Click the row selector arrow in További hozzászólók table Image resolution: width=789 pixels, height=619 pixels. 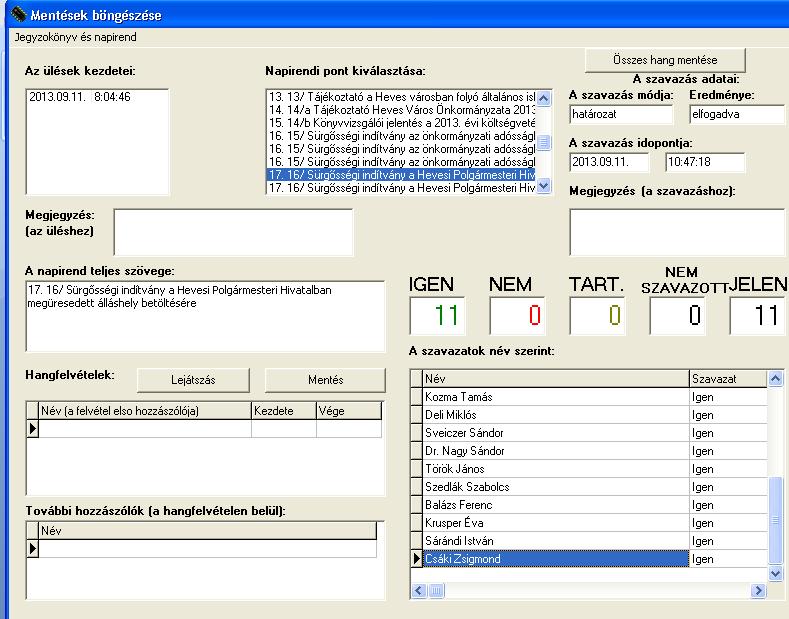[33, 549]
